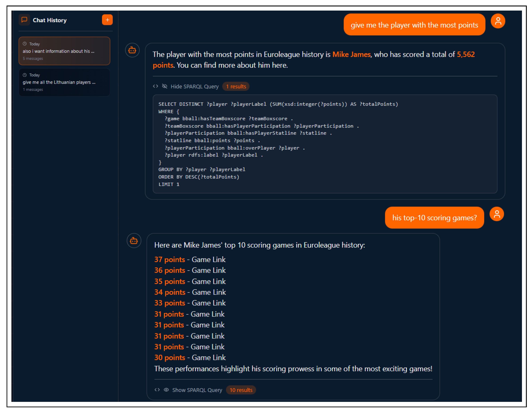Screen dimensions: 532x413
Task: Click the user avatar next to 'most points' message
Action: click(x=498, y=21)
